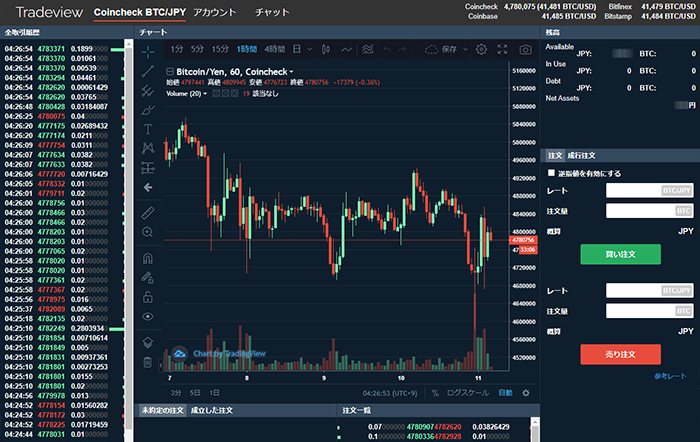Collapse the legend with the square toggle

(x=170, y=71)
